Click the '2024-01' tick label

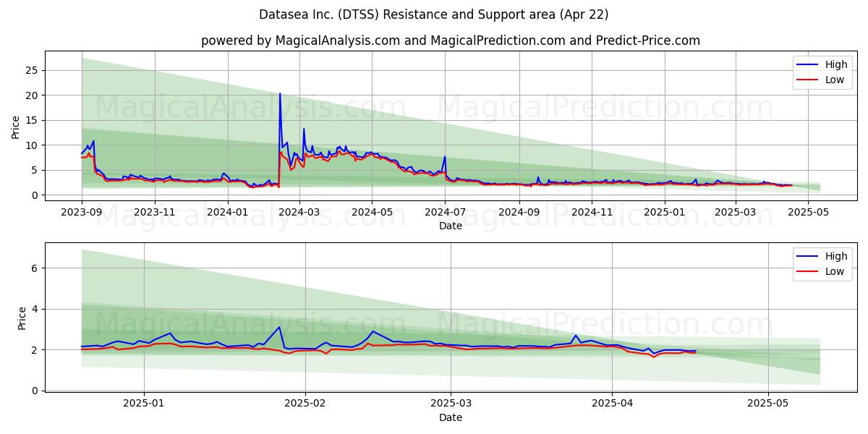pyautogui.click(x=228, y=212)
